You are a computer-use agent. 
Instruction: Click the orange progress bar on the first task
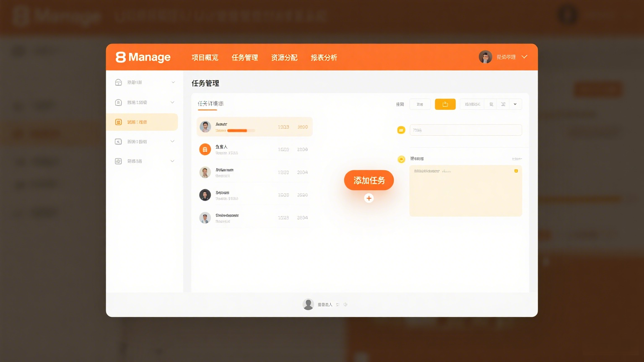(x=238, y=130)
